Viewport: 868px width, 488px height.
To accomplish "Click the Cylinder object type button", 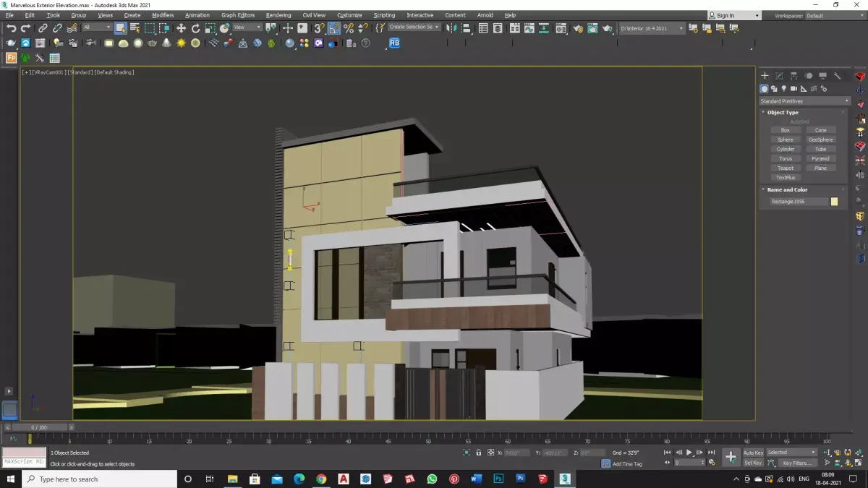I will pos(786,149).
